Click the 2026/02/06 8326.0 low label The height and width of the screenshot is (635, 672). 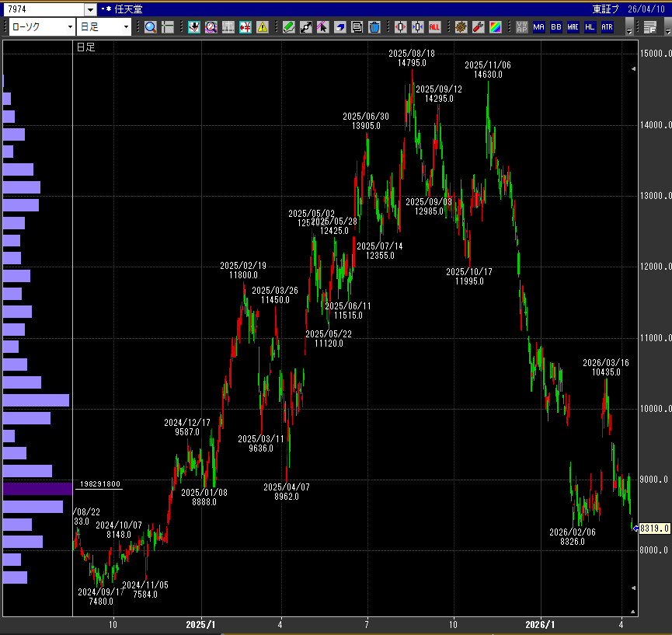coord(573,537)
